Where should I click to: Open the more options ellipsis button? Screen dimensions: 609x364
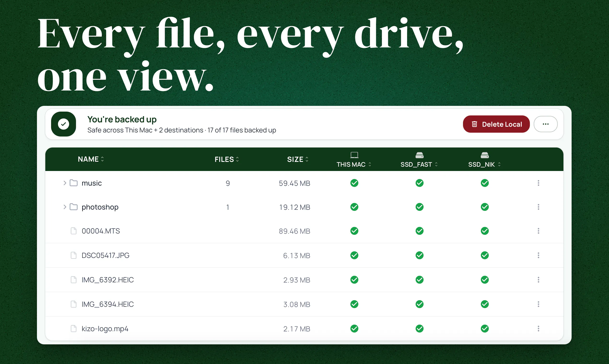pos(545,124)
